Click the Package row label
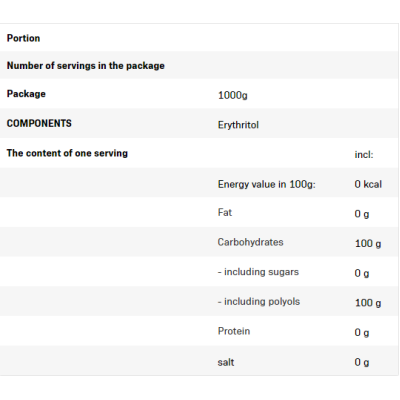The width and height of the screenshot is (400, 400). tap(26, 94)
